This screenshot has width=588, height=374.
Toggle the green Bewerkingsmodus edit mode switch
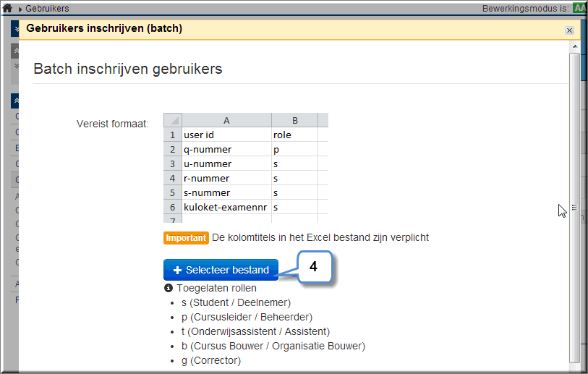pos(580,8)
